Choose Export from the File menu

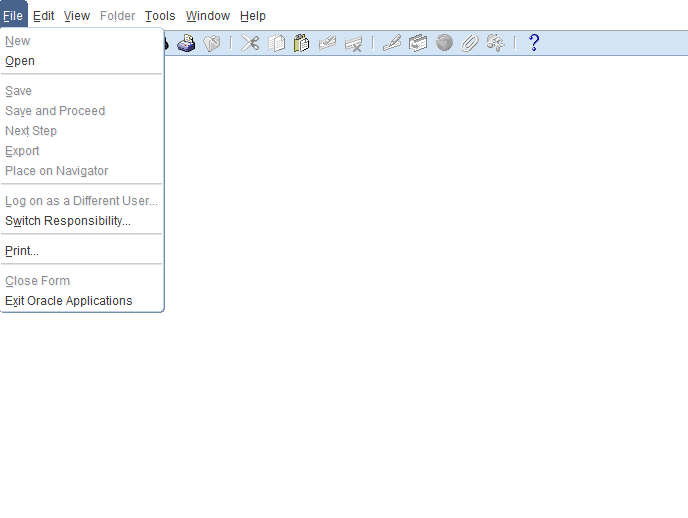click(82, 151)
